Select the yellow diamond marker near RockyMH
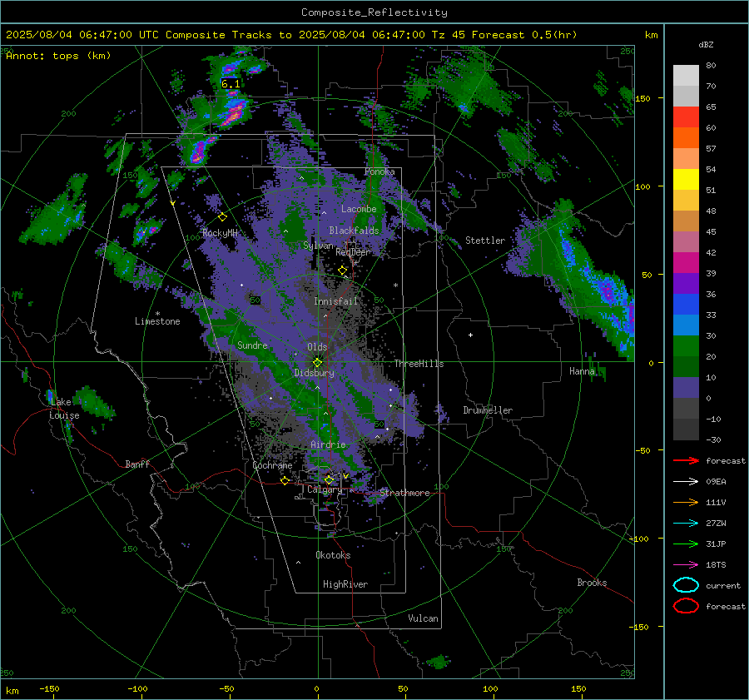Viewport: 749px width, 700px height. click(222, 217)
